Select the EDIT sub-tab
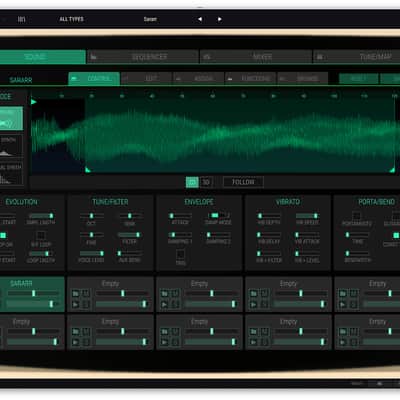 point(146,79)
